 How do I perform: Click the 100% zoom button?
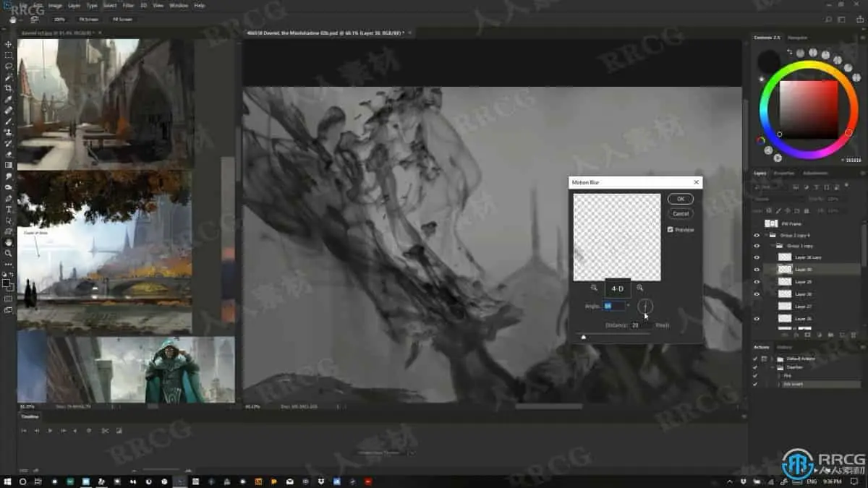[59, 20]
